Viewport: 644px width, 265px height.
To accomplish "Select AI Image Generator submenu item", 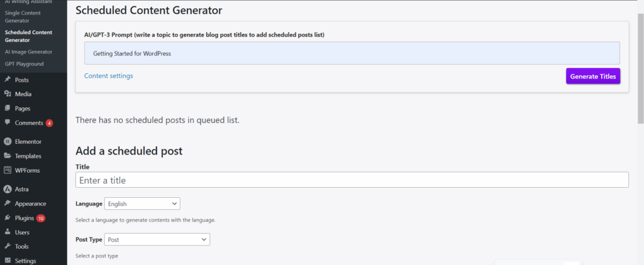I will (x=28, y=52).
